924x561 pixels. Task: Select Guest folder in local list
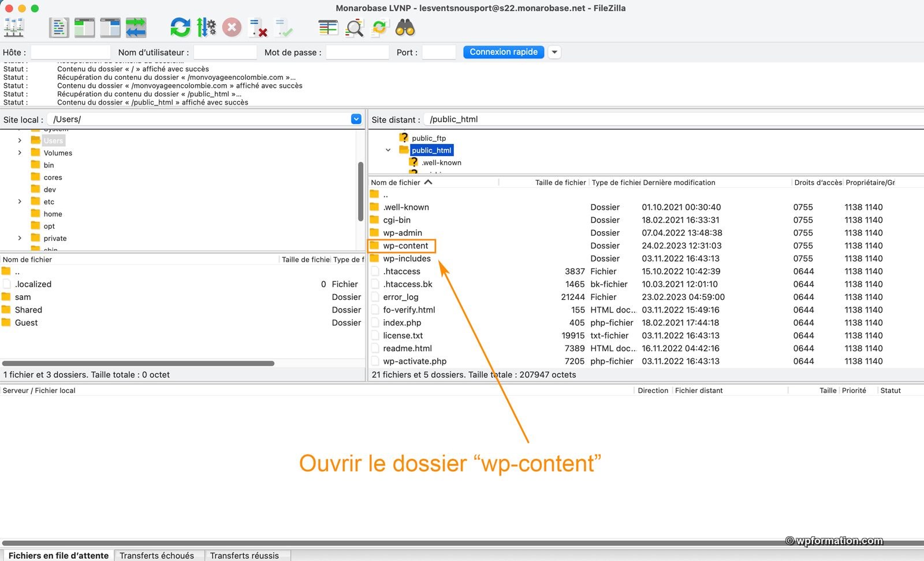[x=26, y=322]
